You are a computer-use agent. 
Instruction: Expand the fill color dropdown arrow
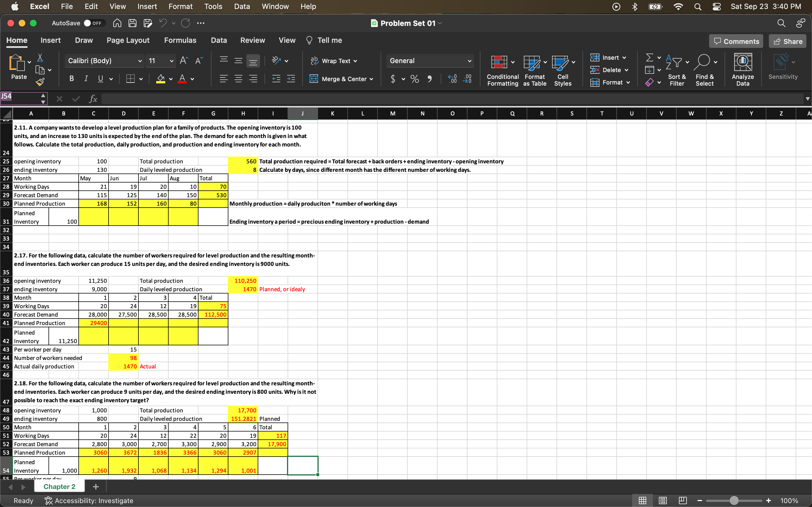pos(171,79)
